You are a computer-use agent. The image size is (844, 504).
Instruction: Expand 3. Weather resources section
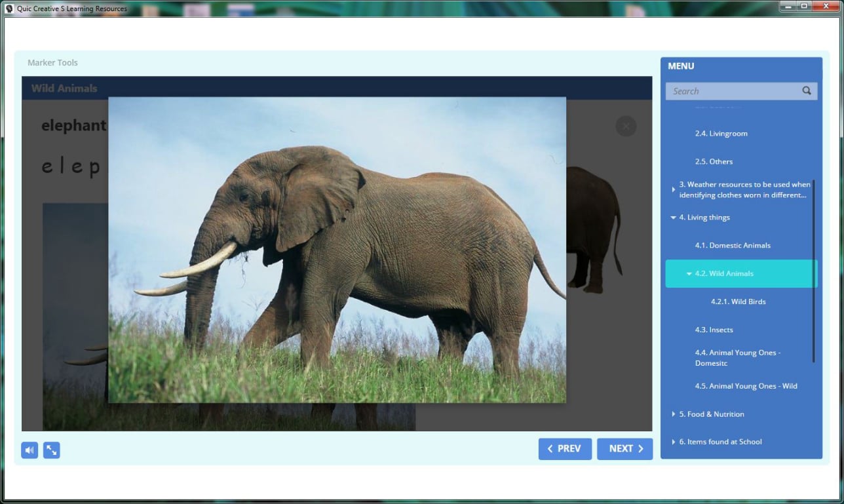point(673,190)
